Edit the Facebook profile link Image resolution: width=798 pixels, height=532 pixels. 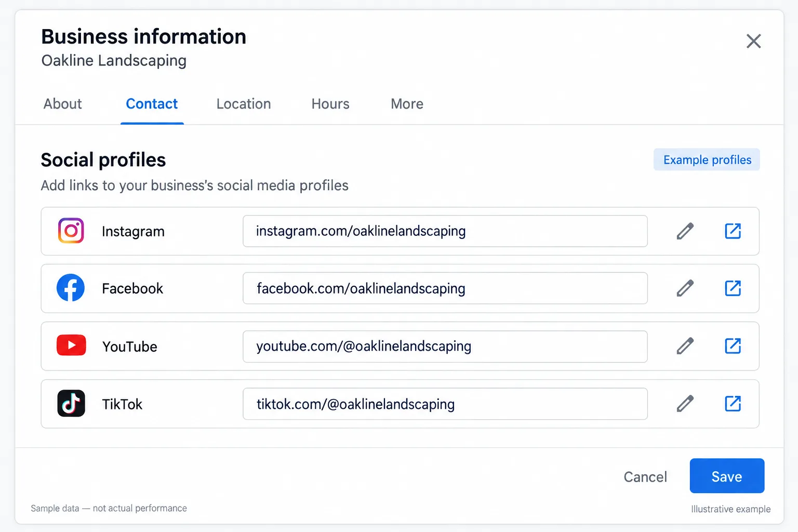pos(685,288)
